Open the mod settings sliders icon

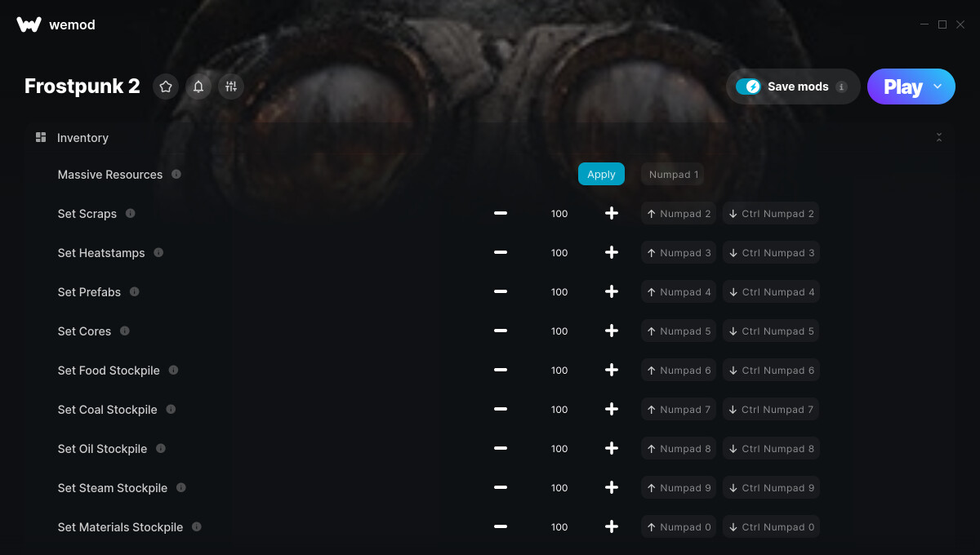pyautogui.click(x=231, y=87)
